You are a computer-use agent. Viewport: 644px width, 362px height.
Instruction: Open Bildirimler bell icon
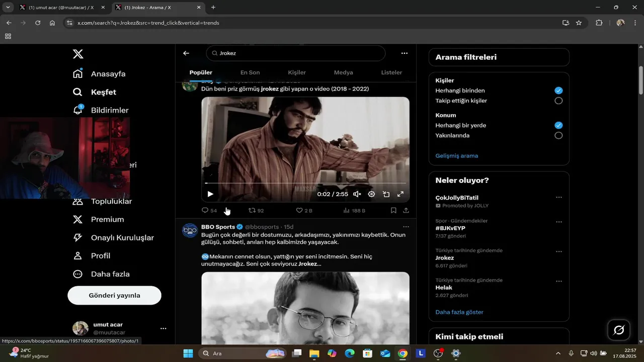77,110
